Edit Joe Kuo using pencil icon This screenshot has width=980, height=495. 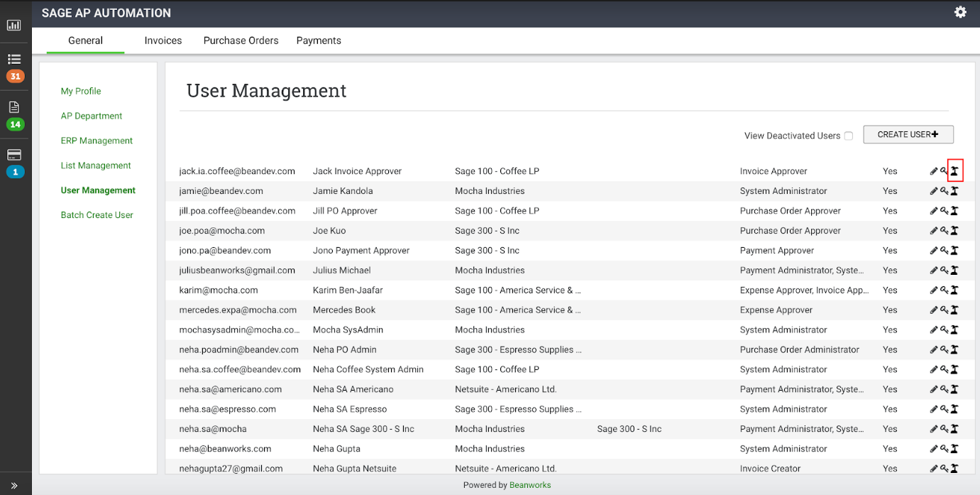(x=934, y=231)
